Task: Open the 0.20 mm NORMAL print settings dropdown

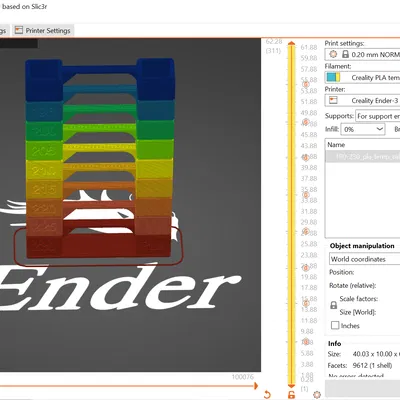Action: coord(363,54)
